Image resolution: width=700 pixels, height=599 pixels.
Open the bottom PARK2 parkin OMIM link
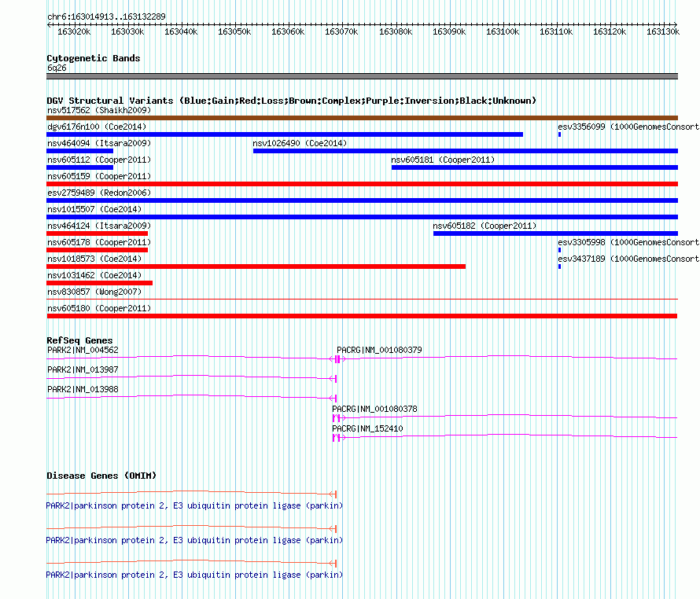[x=194, y=575]
